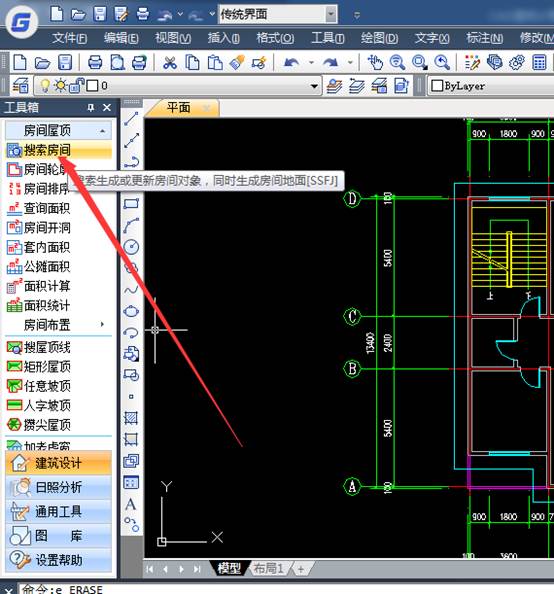The height and width of the screenshot is (594, 554).
Task: Toggle the layer lock icon
Action: (x=77, y=86)
